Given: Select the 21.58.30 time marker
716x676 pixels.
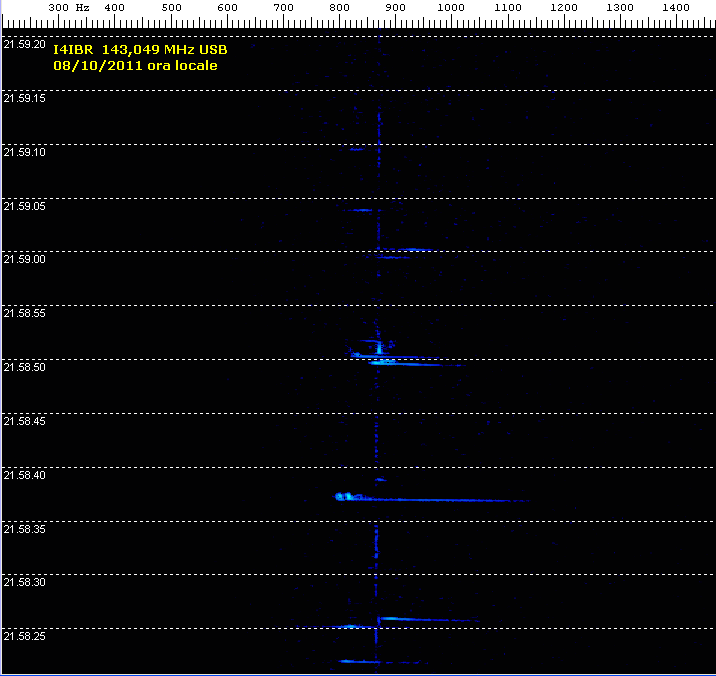Looking at the screenshot, I should 25,582.
